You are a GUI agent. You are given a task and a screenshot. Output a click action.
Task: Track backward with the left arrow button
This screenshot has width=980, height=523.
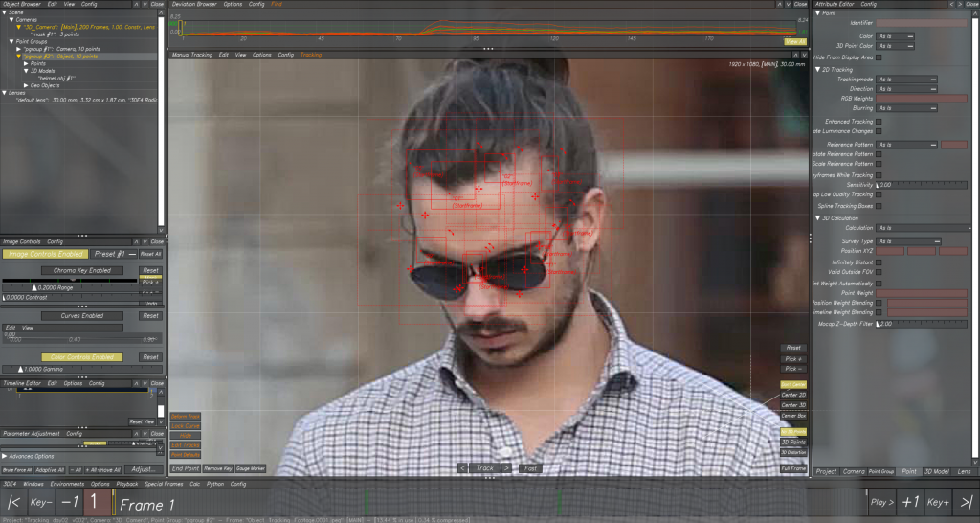[463, 468]
